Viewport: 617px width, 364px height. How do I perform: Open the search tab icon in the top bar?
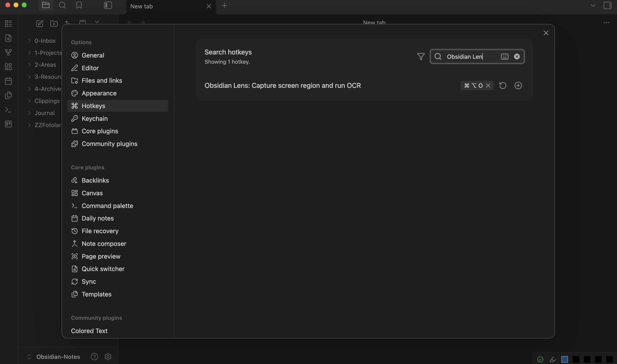click(x=62, y=5)
